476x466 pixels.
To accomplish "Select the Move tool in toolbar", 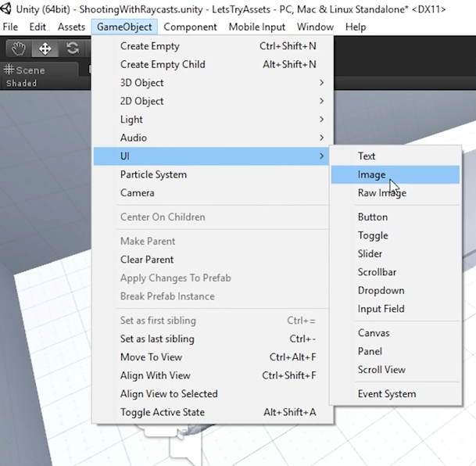I will [x=45, y=48].
